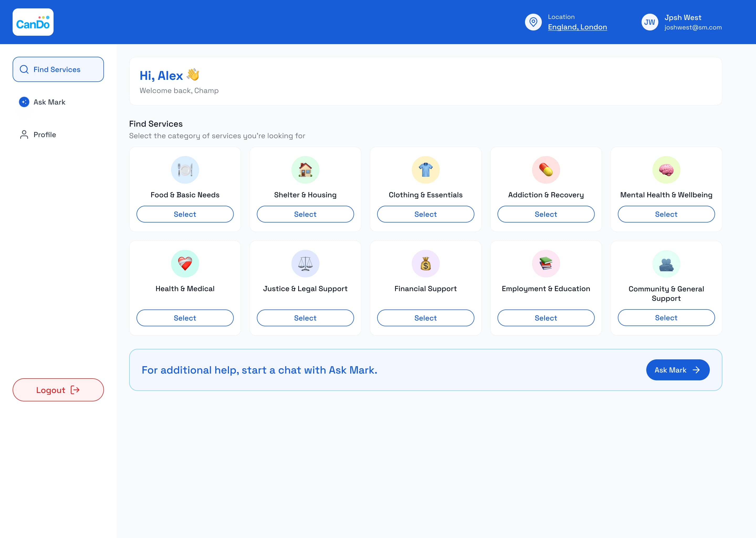The image size is (756, 538).
Task: Open Ask Mark from the sidebar
Action: coord(58,102)
